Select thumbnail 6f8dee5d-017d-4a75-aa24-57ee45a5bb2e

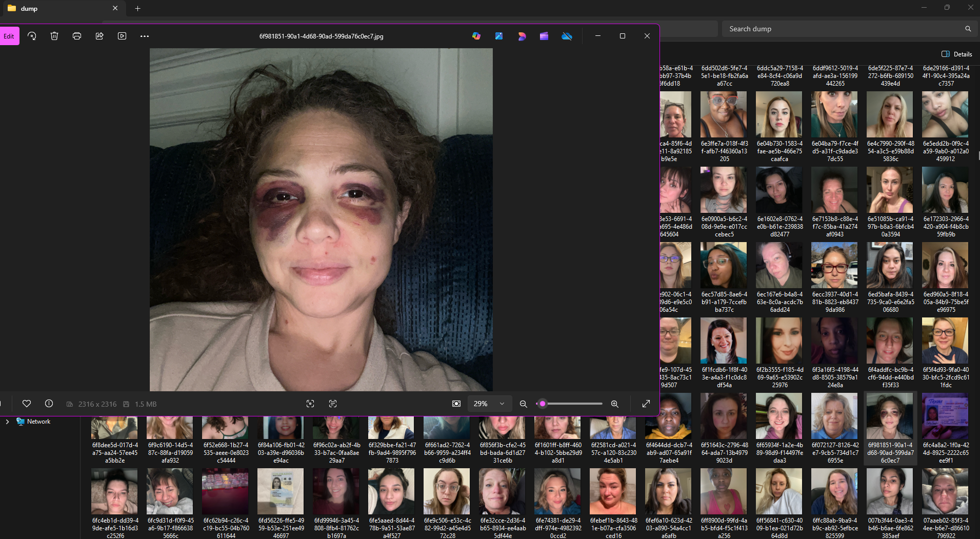[114, 428]
